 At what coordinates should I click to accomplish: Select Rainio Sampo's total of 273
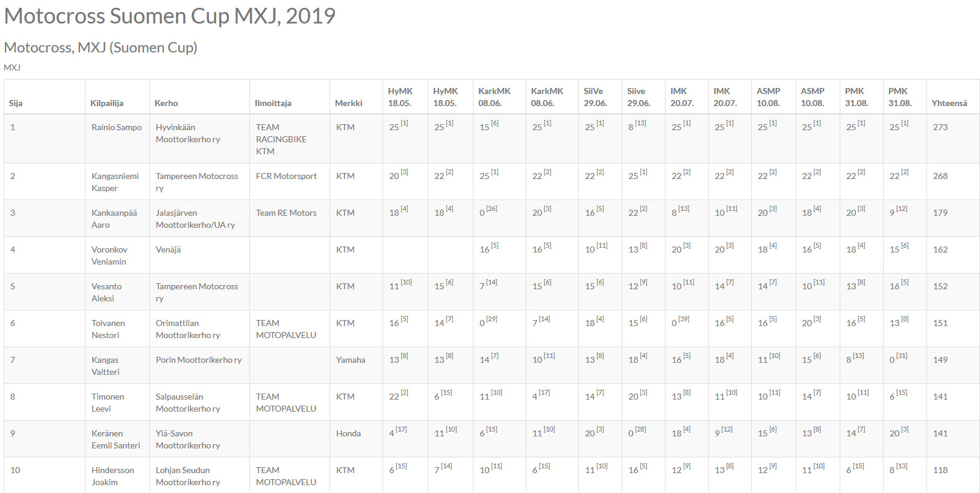tap(940, 127)
